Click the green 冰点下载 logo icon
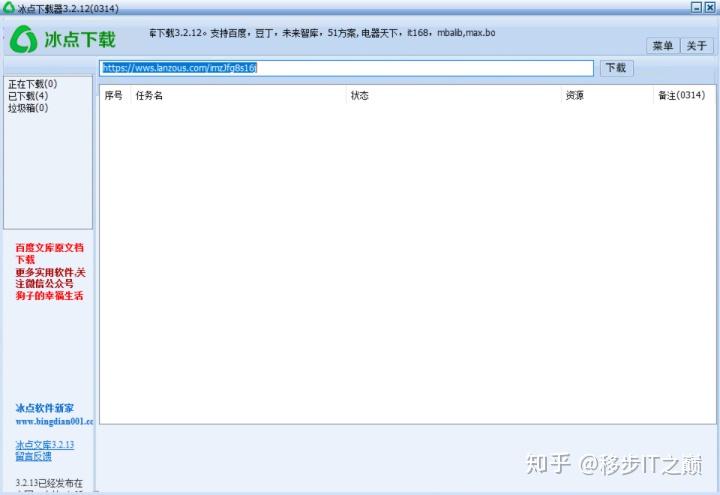The image size is (720, 495). pos(23,39)
